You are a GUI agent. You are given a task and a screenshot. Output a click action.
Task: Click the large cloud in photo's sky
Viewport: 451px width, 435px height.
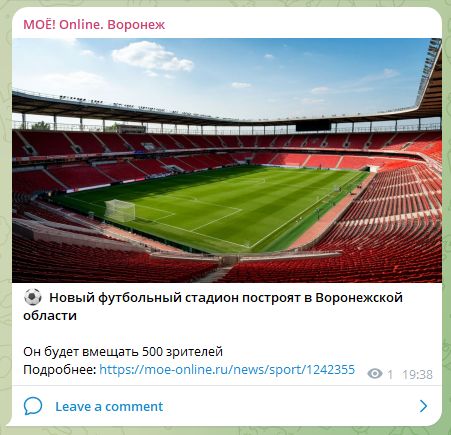153,57
